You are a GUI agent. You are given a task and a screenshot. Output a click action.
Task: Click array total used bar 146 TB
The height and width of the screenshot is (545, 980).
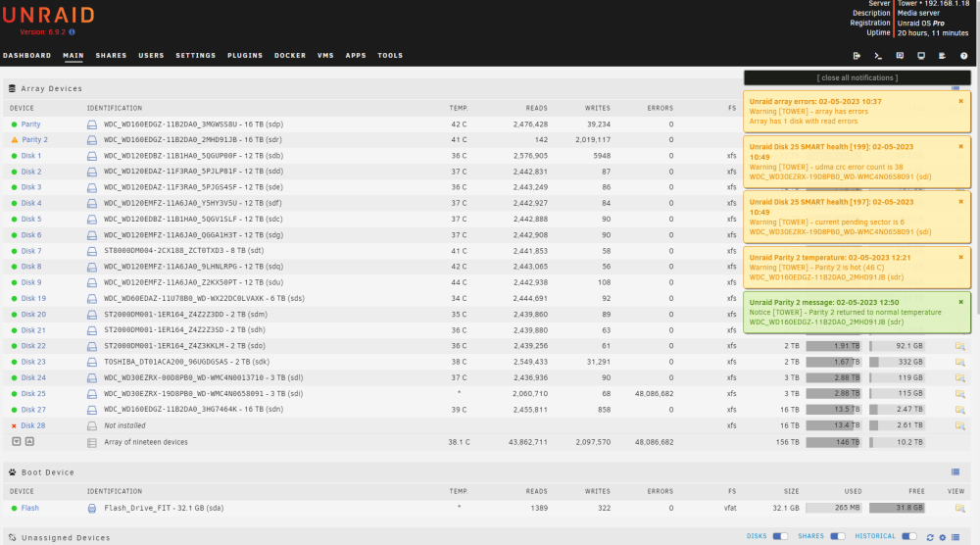[x=833, y=442]
